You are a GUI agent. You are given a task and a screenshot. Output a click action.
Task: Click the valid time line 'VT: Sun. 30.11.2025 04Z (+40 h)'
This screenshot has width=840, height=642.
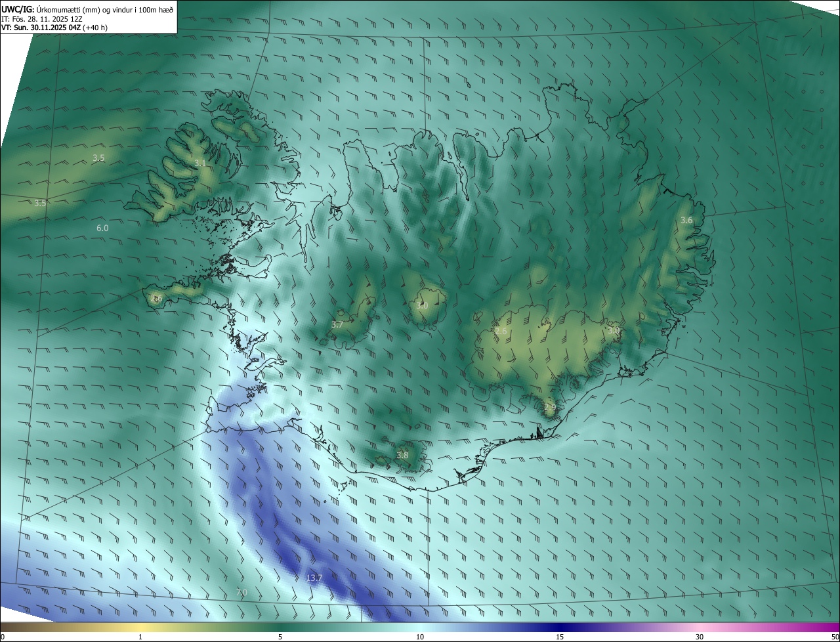click(54, 28)
